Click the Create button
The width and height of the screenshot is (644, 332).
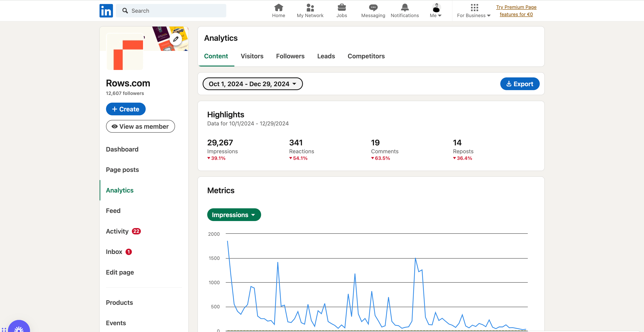coord(126,109)
